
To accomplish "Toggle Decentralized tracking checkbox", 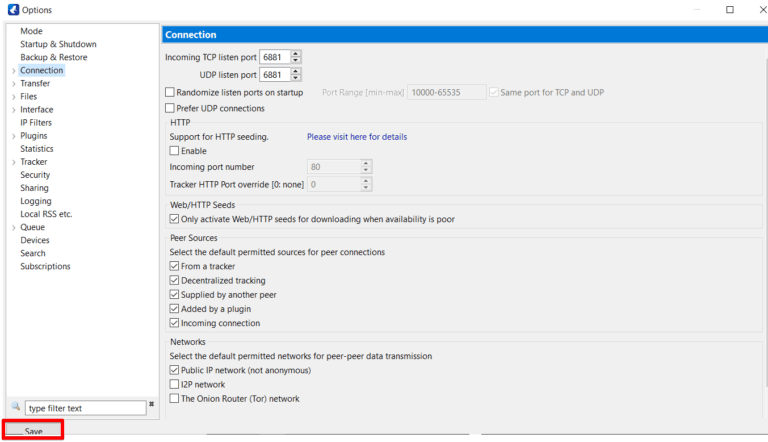I will (174, 280).
